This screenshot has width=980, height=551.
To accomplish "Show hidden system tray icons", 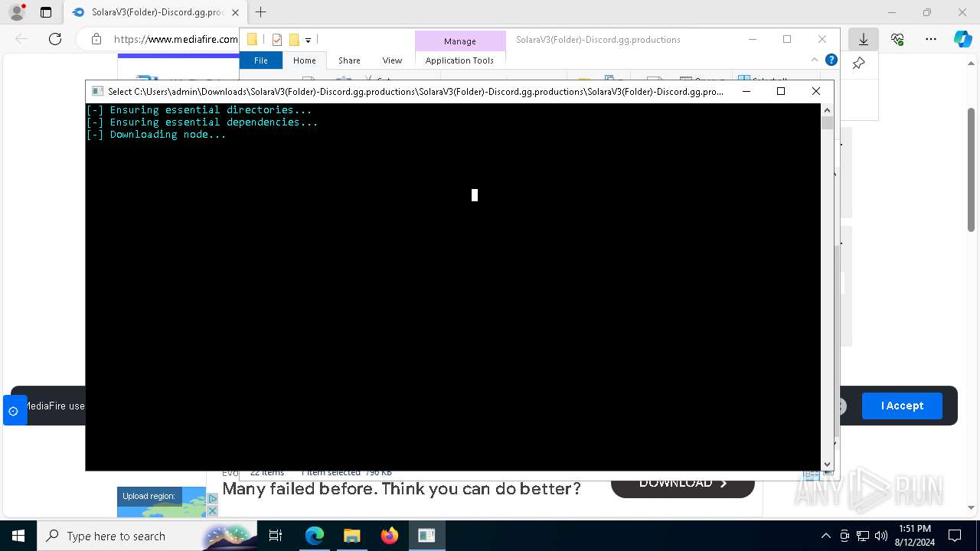I will click(x=825, y=536).
